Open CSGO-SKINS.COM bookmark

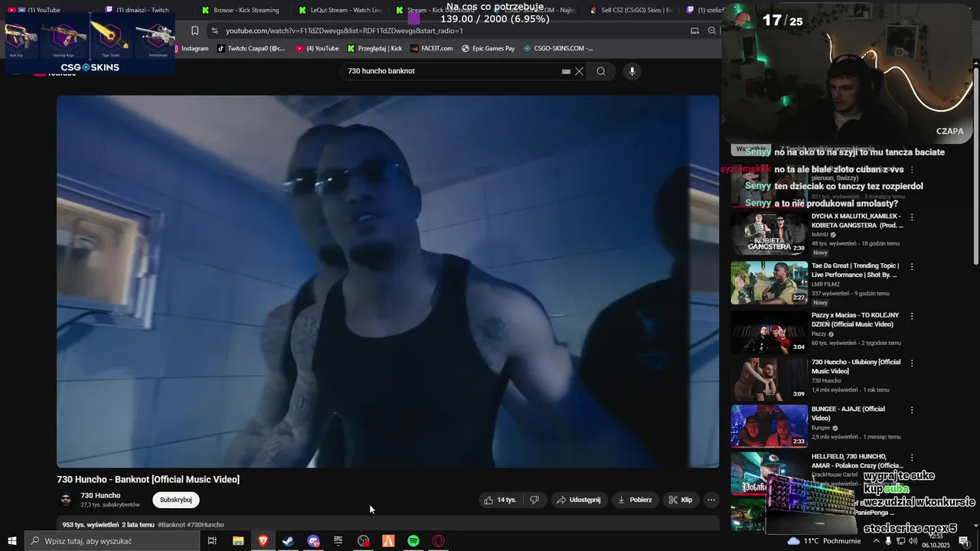pyautogui.click(x=558, y=48)
